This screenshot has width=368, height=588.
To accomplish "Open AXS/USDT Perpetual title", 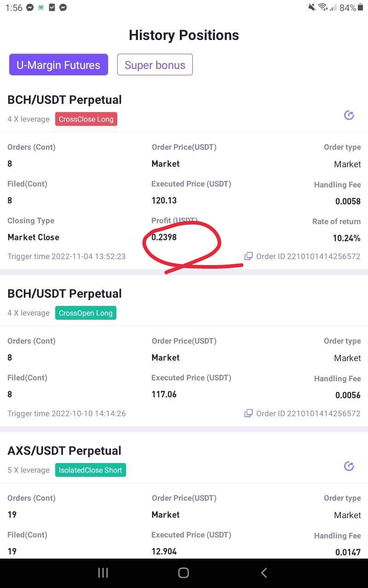I will (64, 451).
